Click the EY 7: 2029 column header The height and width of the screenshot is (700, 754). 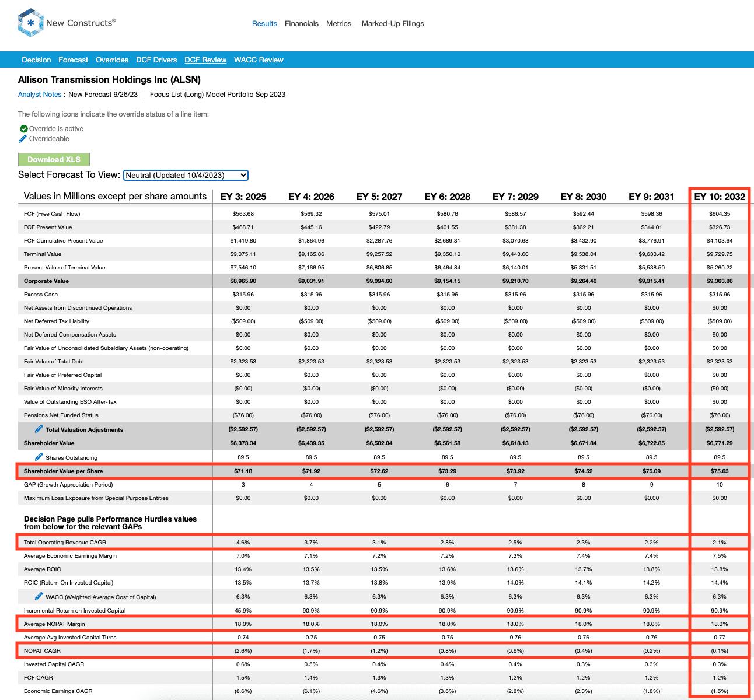[x=516, y=197]
